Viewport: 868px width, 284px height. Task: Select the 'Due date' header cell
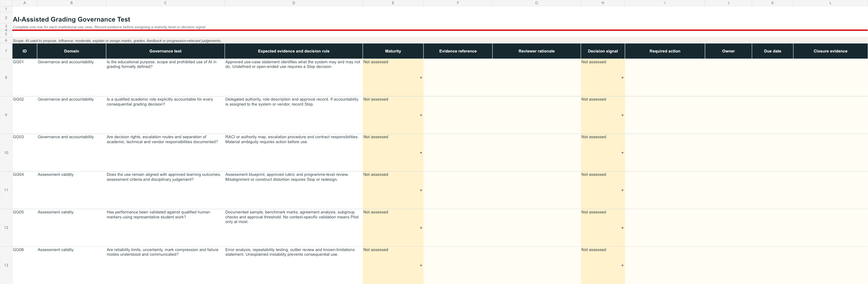772,51
